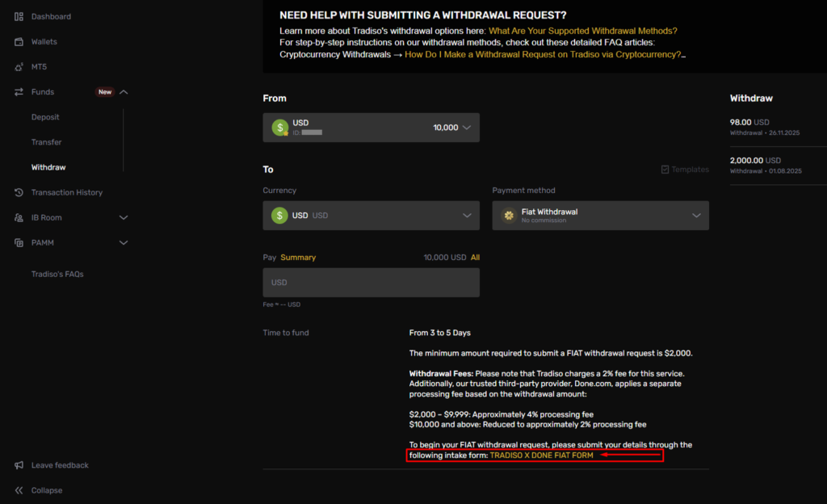
Task: Click the PAMM icon in sidebar
Action: click(19, 243)
